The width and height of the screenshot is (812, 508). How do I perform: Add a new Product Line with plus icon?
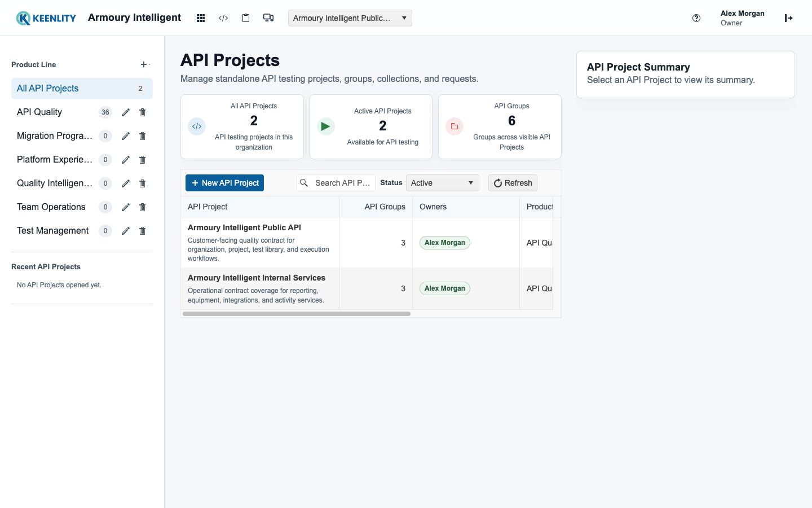tap(144, 64)
